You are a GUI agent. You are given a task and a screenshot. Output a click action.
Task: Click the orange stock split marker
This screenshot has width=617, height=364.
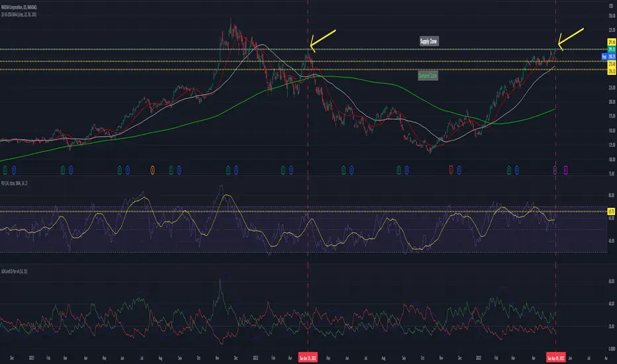[153, 170]
